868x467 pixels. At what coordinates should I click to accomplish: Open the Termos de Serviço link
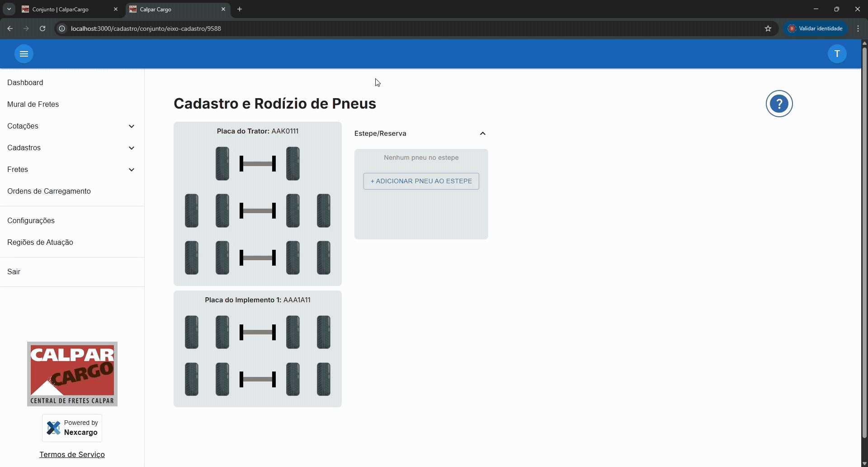point(72,454)
